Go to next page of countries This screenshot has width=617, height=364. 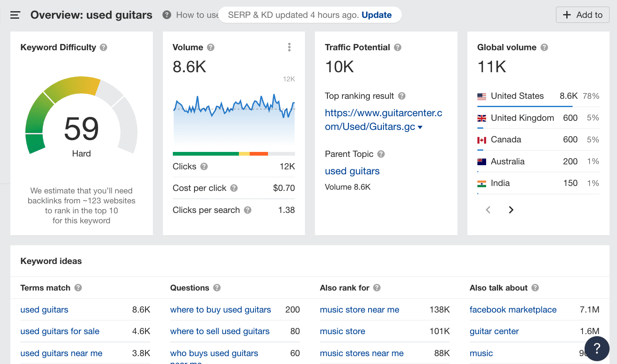(x=511, y=210)
